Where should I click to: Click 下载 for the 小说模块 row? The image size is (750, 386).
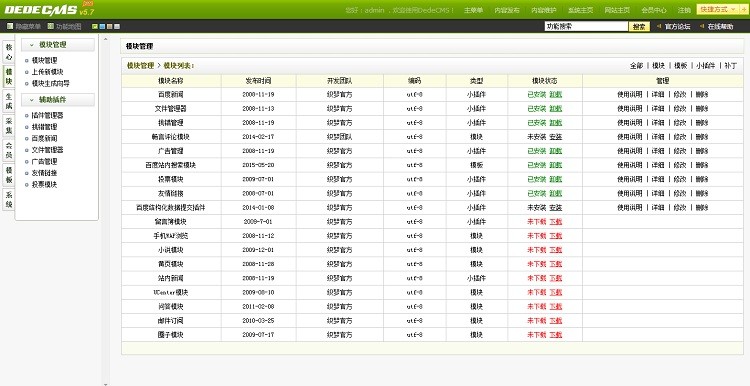click(x=555, y=250)
